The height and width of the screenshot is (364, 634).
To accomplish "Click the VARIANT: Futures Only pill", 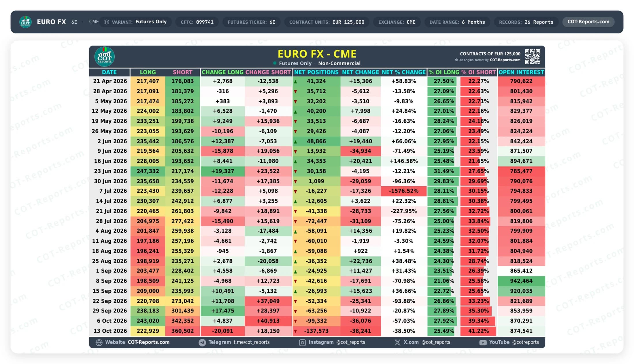I will (x=135, y=22).
